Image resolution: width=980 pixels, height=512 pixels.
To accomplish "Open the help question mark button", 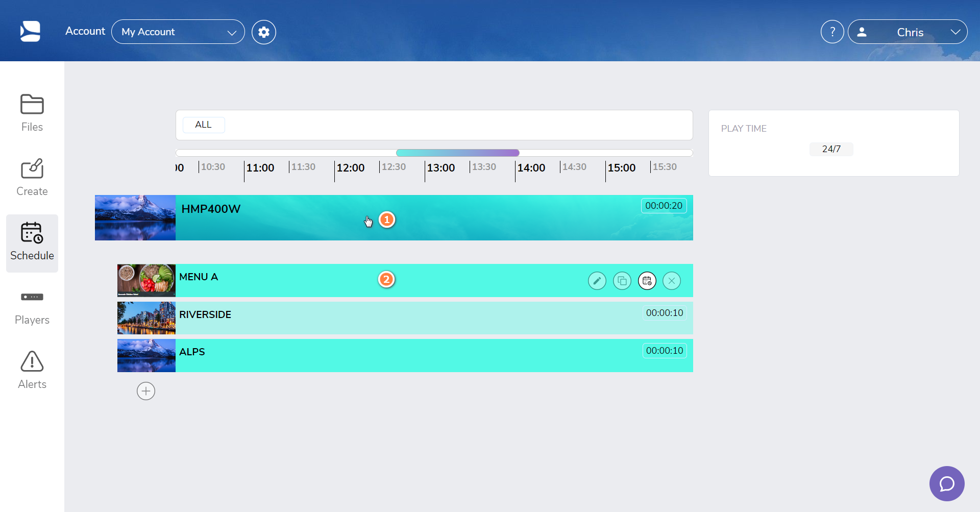I will point(832,32).
